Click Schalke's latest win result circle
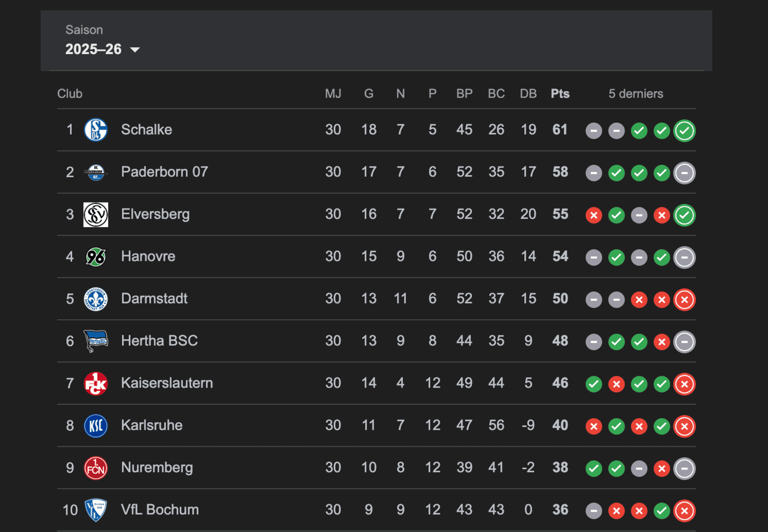The height and width of the screenshot is (532, 768). pyautogui.click(x=684, y=131)
